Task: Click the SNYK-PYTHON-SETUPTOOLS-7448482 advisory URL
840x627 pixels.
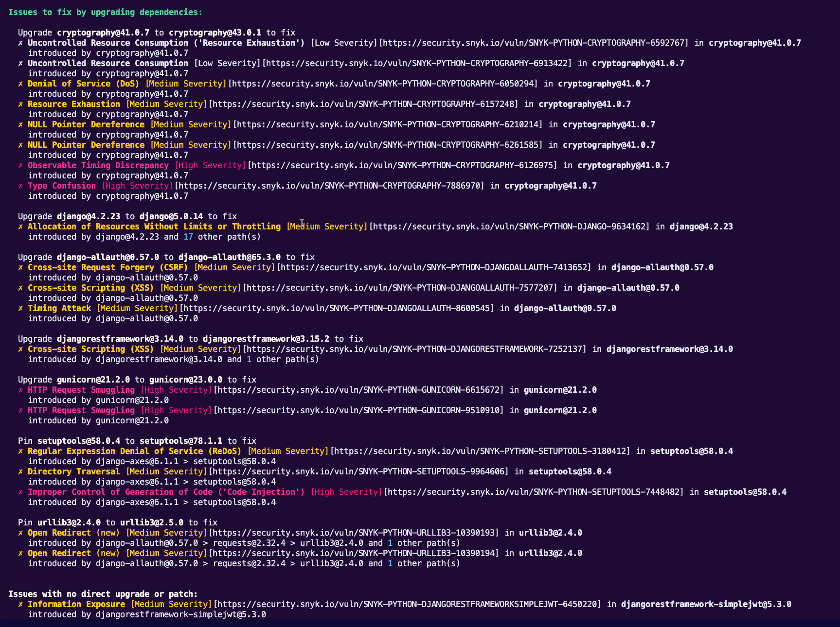Action: pos(534,492)
